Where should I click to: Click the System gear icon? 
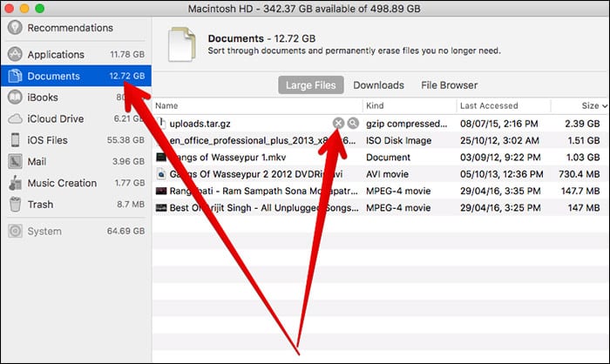(x=15, y=231)
